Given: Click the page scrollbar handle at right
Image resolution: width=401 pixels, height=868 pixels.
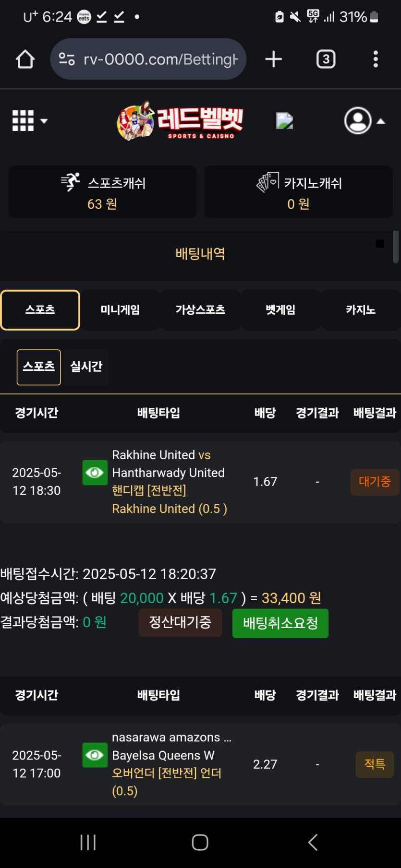Looking at the screenshot, I should (396, 247).
